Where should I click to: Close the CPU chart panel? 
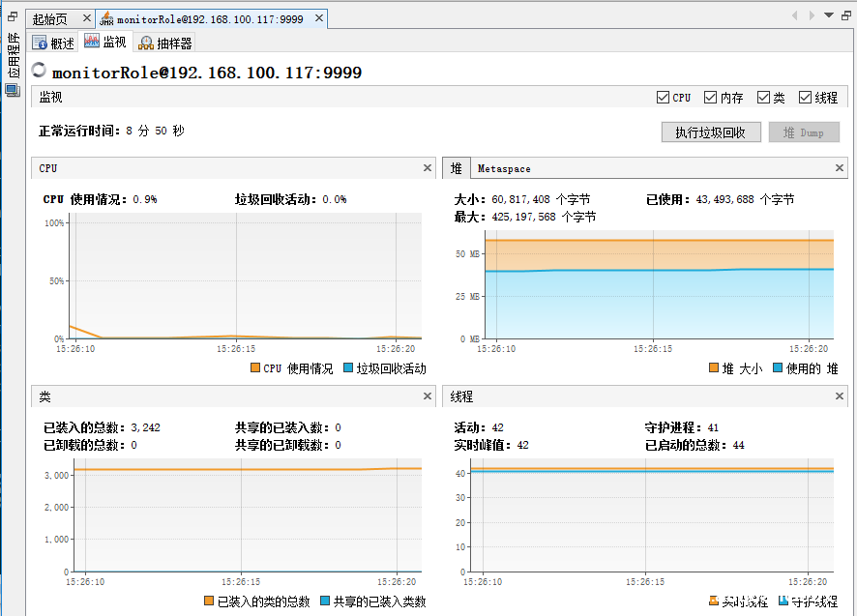(427, 167)
